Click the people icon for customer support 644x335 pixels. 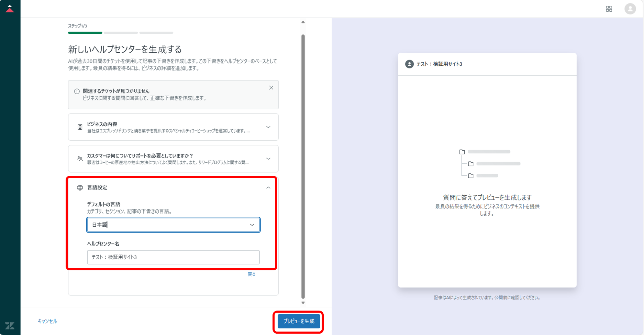pyautogui.click(x=80, y=159)
